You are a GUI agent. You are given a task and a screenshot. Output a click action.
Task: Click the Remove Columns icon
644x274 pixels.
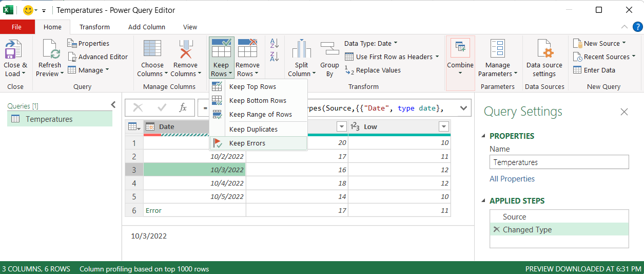coord(185,50)
